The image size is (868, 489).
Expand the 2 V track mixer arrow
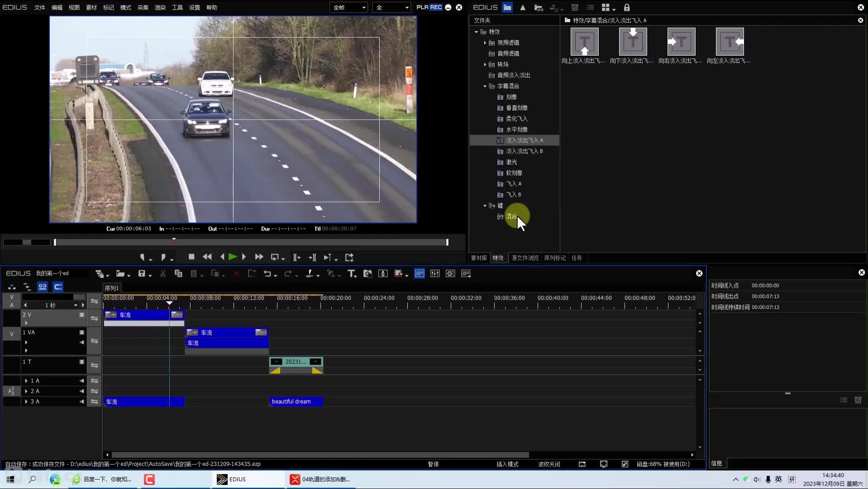[26, 323]
